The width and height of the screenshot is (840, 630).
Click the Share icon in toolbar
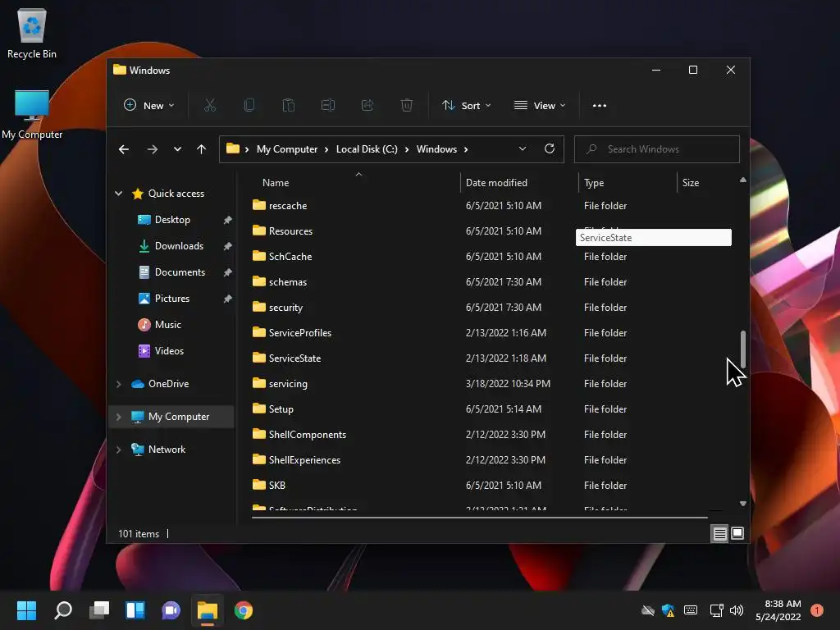[x=367, y=106]
